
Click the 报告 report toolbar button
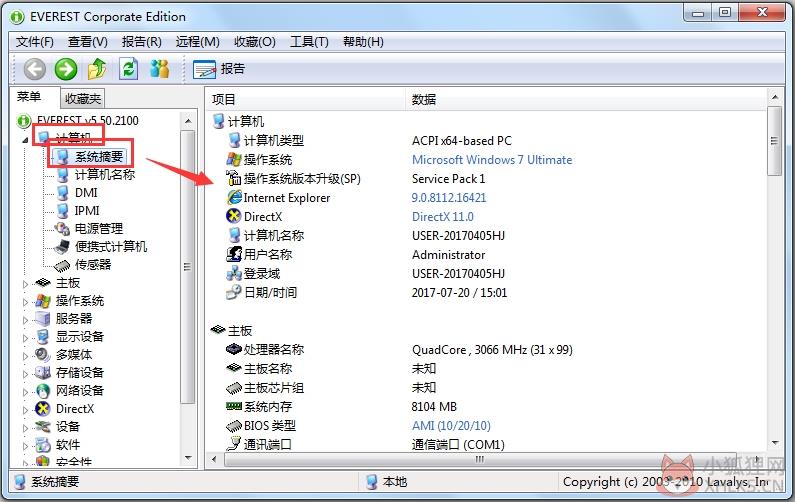219,69
